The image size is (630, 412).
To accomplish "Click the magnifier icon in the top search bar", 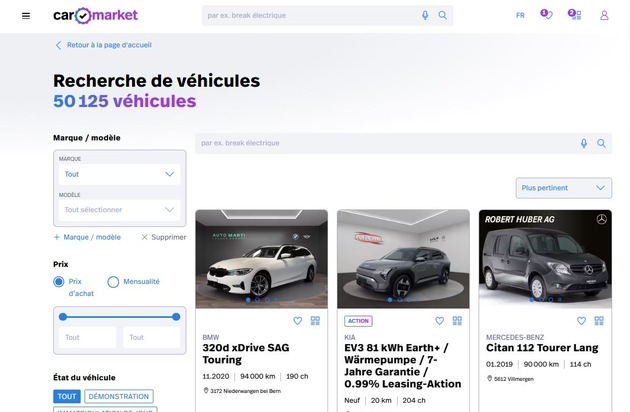I will point(442,15).
